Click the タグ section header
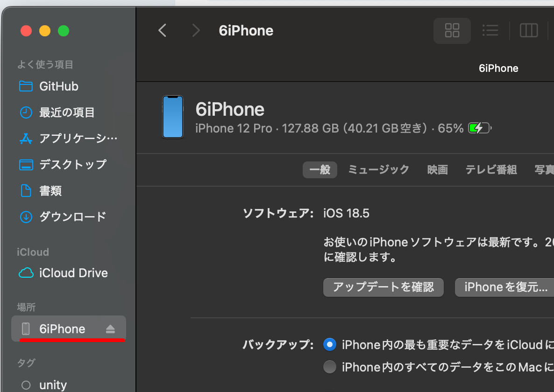This screenshot has width=554, height=392. click(26, 363)
